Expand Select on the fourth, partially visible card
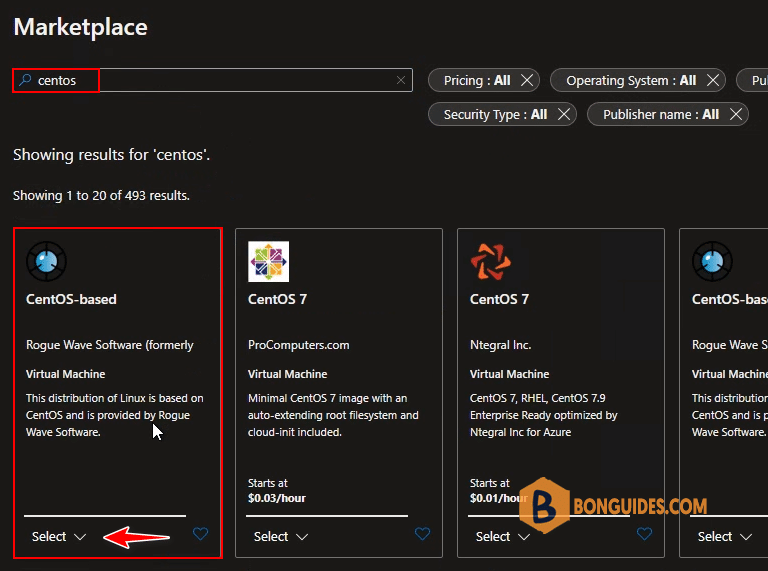This screenshot has height=571, width=768. point(724,537)
